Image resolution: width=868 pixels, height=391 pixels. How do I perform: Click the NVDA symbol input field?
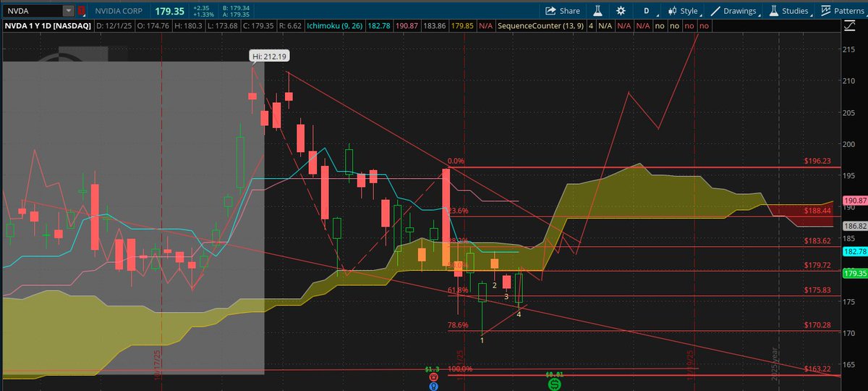click(x=33, y=11)
